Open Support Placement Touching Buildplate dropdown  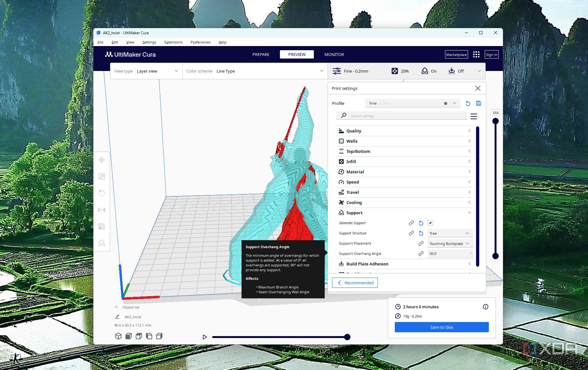[x=450, y=244]
